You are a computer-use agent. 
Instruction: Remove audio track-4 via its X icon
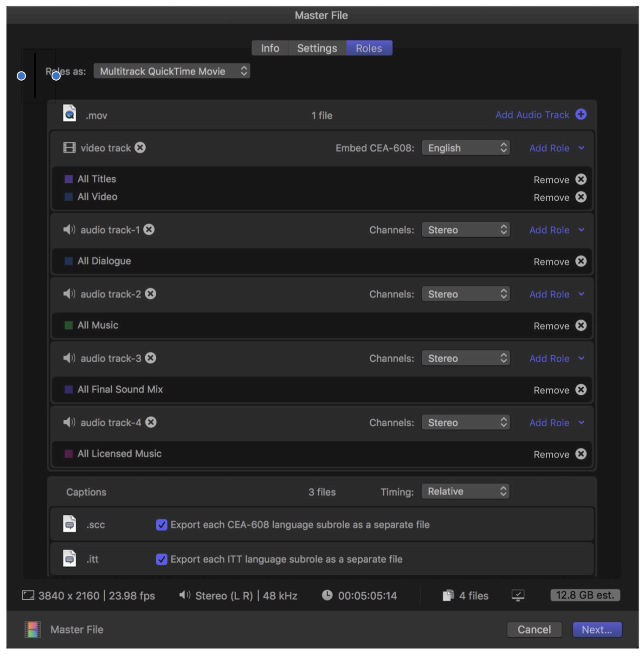[151, 422]
